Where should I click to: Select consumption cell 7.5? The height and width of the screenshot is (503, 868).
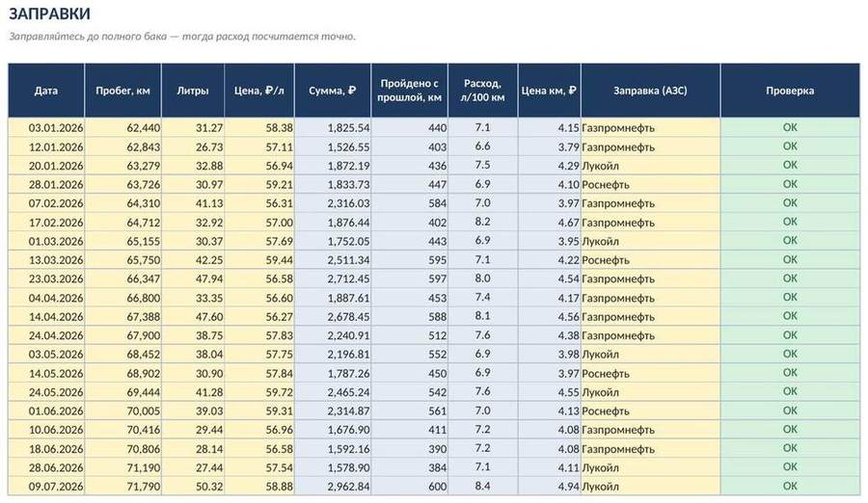click(483, 166)
